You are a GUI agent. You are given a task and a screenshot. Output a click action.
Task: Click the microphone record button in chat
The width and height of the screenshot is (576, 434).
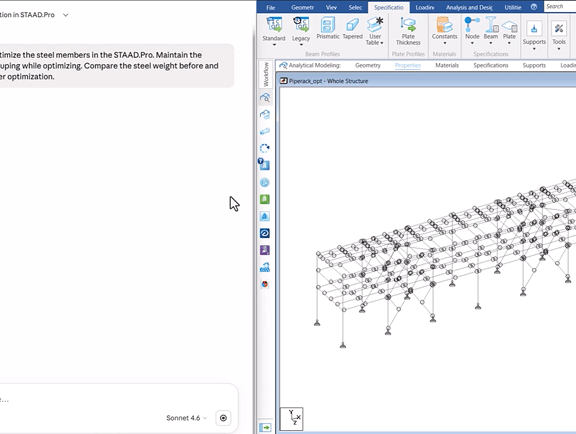223,418
